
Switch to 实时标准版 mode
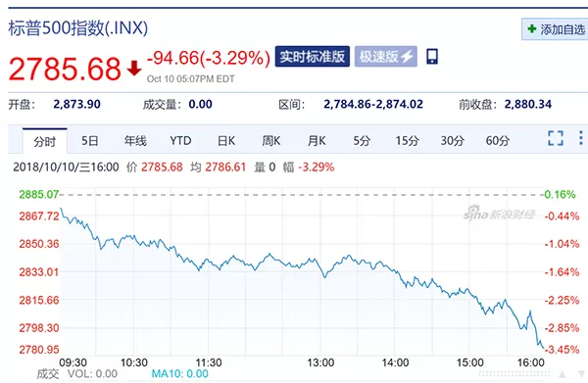[x=313, y=57]
